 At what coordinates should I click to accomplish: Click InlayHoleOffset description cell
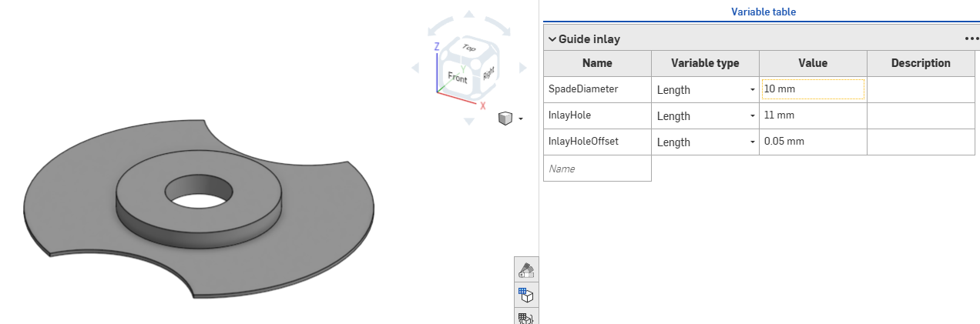click(x=921, y=142)
